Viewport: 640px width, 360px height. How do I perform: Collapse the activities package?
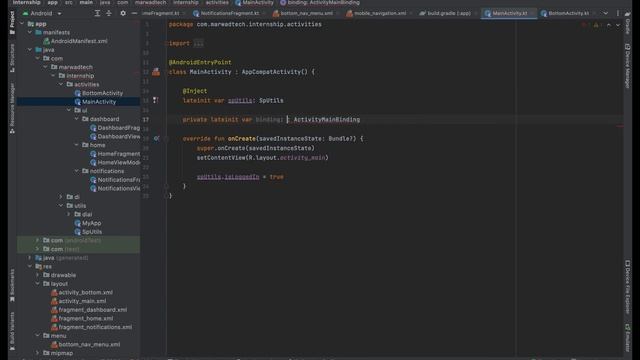coord(61,84)
